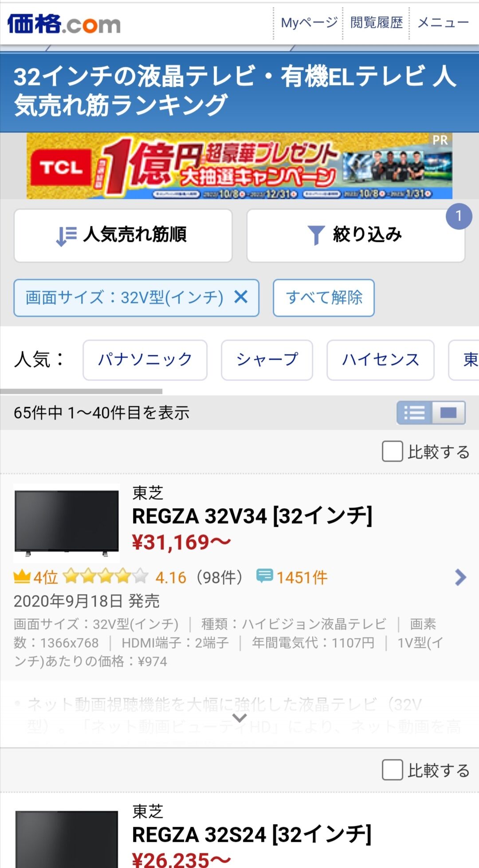Switch to list view icon
The image size is (479, 868).
414,413
